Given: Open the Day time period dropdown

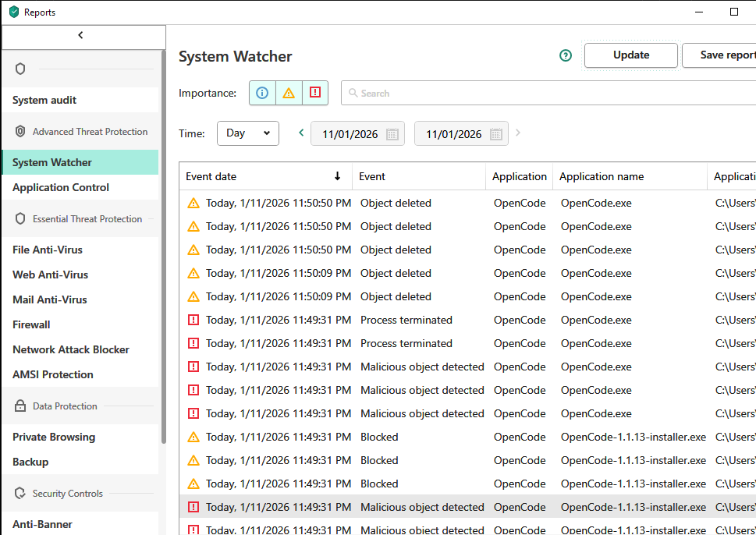Looking at the screenshot, I should [248, 133].
